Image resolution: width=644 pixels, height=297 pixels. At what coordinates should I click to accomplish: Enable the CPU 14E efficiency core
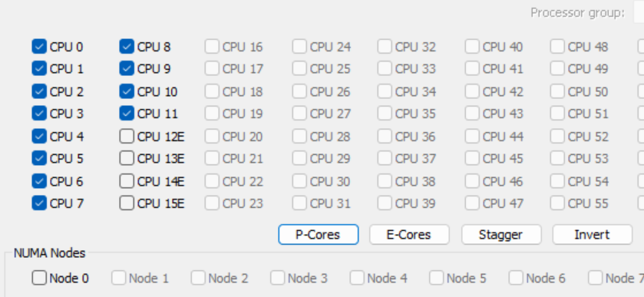(127, 181)
